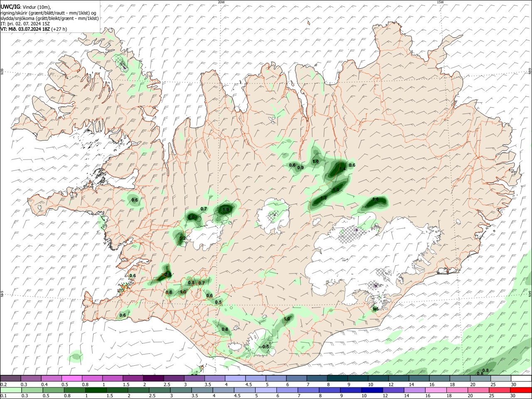Click the bright magenta snow-scale swatch at 0.5

pyautogui.click(x=72, y=378)
